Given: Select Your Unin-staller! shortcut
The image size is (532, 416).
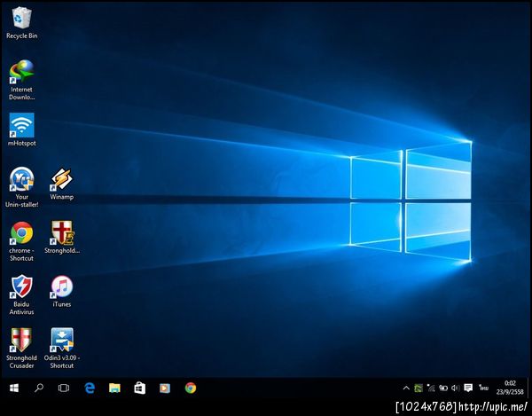Looking at the screenshot, I should coord(21,187).
